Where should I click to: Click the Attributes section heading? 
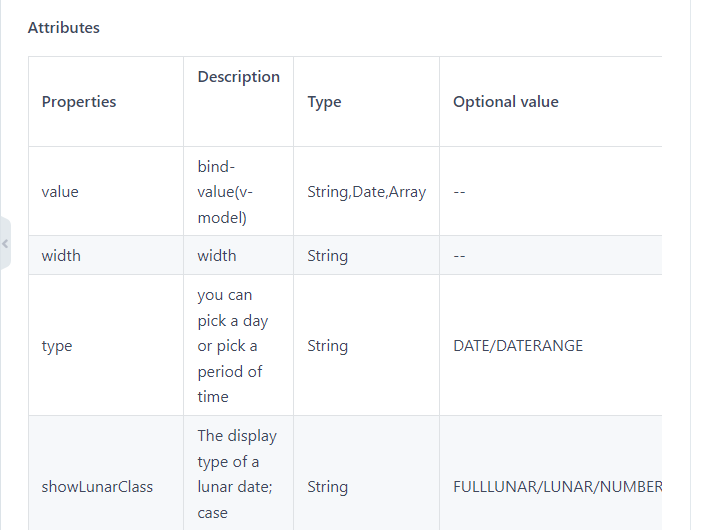coord(64,28)
